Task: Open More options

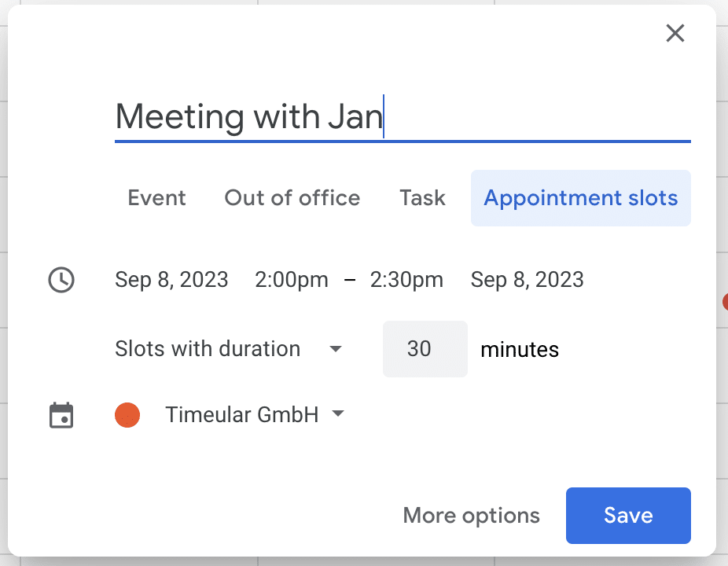Action: (x=472, y=516)
